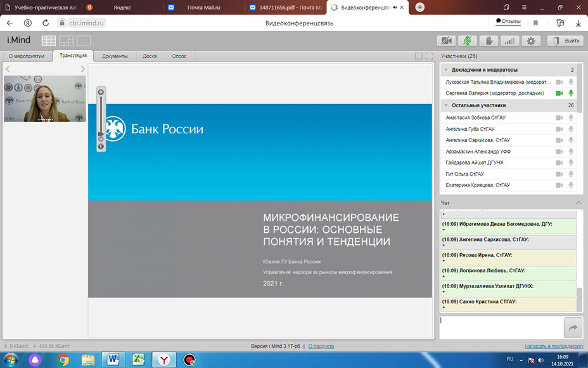Send chat message with arrow button

573,327
